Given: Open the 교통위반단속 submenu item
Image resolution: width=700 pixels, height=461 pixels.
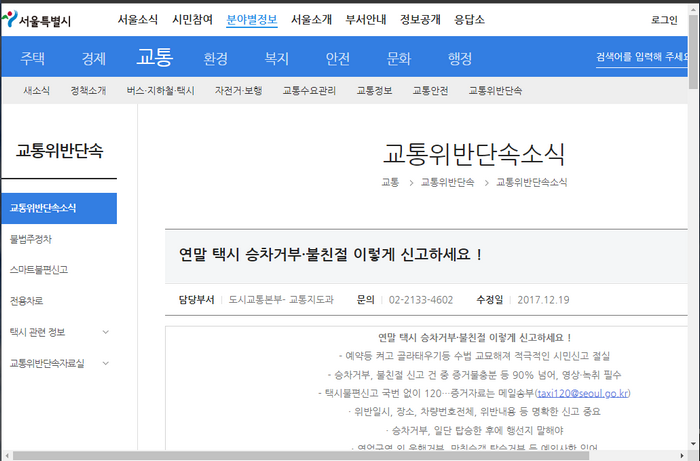Looking at the screenshot, I should click(495, 91).
